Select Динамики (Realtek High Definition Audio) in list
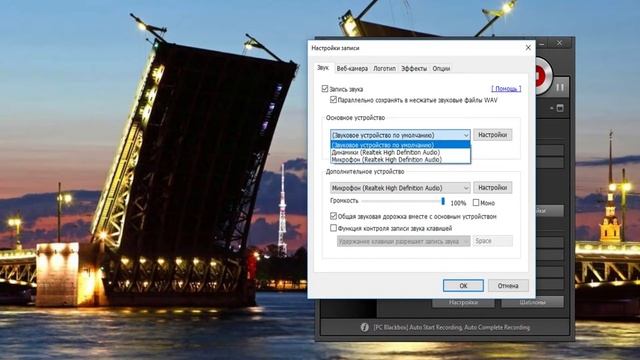This screenshot has height=360, width=640. (x=400, y=152)
